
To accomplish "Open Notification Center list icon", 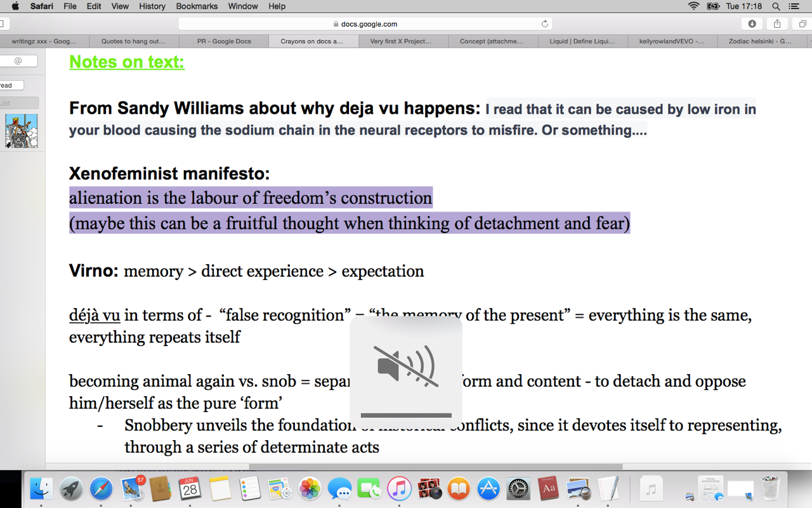I will 794,6.
